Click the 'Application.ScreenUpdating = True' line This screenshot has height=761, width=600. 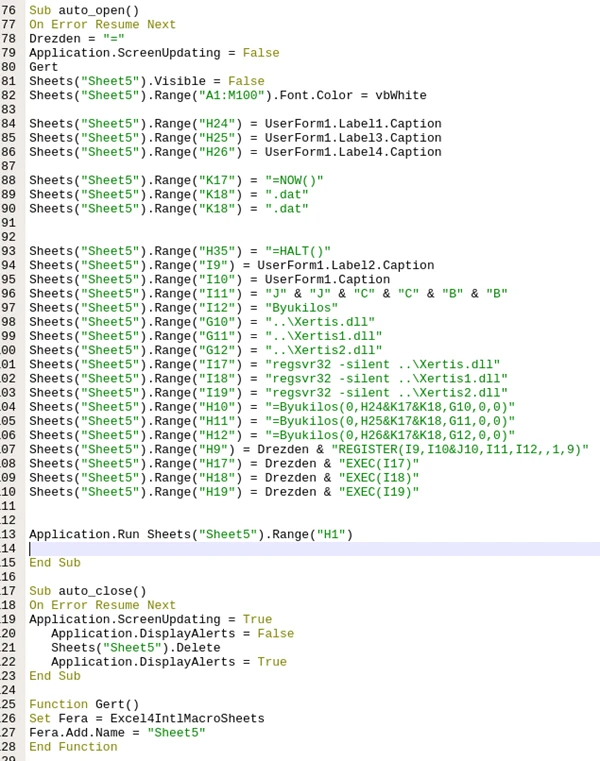pyautogui.click(x=150, y=619)
